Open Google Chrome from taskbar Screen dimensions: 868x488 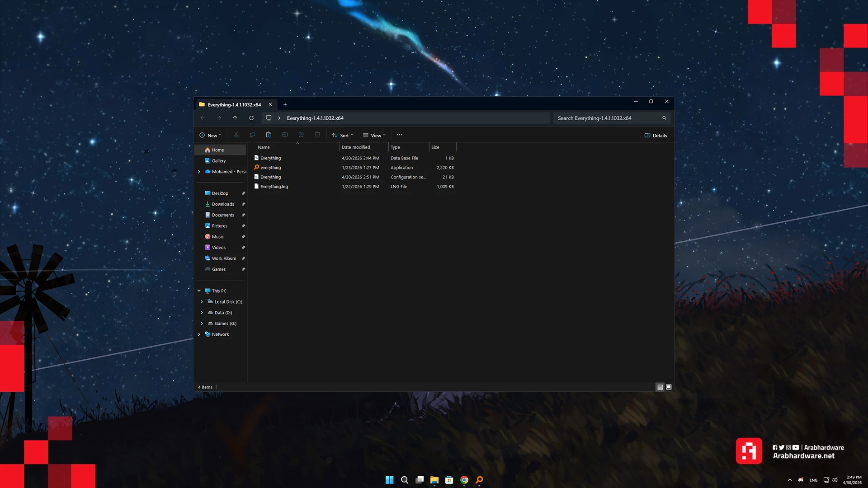(x=464, y=480)
